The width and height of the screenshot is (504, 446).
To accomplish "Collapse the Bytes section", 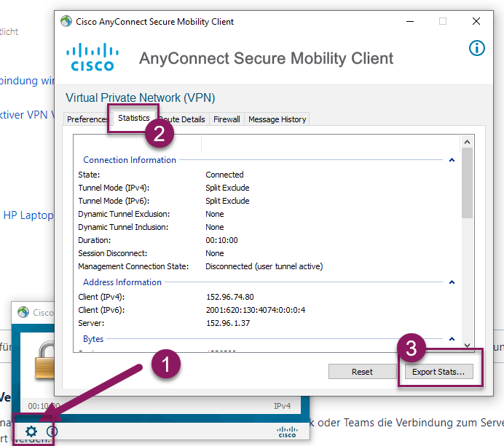I will 452,340.
